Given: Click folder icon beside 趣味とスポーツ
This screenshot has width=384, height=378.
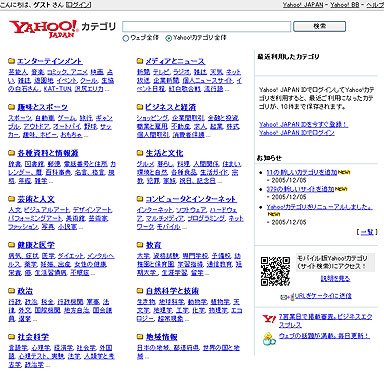Looking at the screenshot, I should 12,107.
